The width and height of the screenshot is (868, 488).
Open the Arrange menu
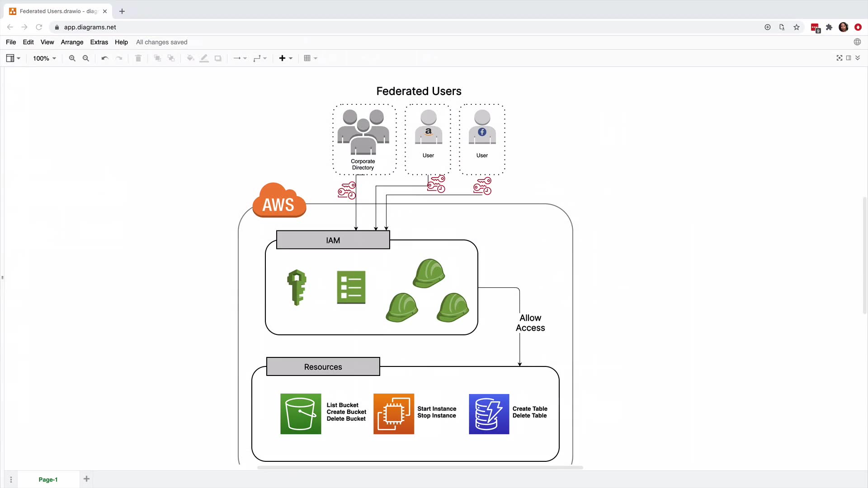point(72,42)
